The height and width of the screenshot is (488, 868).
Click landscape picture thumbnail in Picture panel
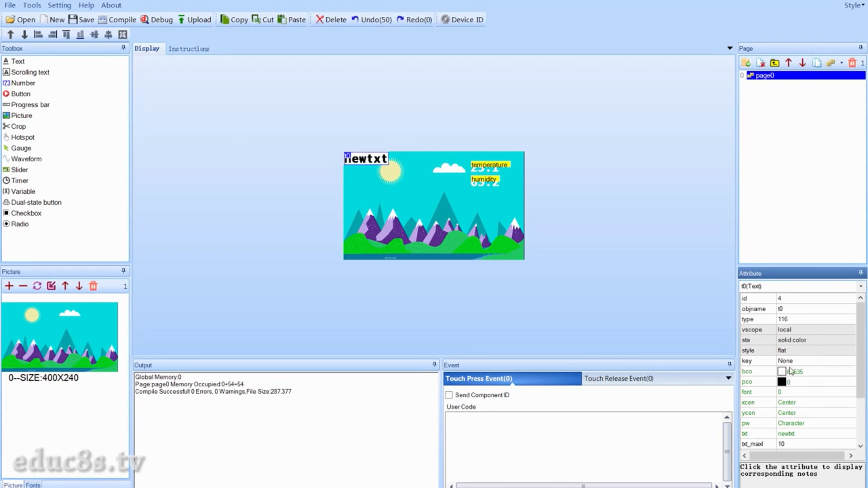[60, 337]
